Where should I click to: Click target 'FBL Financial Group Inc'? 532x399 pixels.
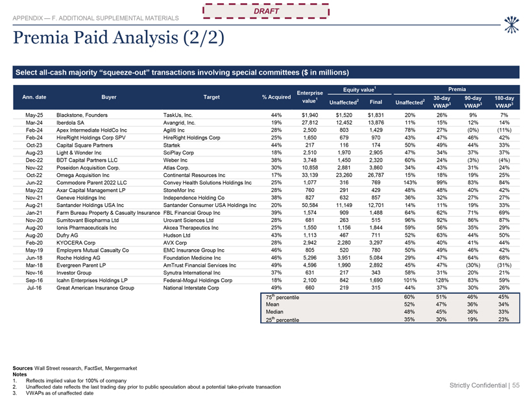(x=191, y=213)
